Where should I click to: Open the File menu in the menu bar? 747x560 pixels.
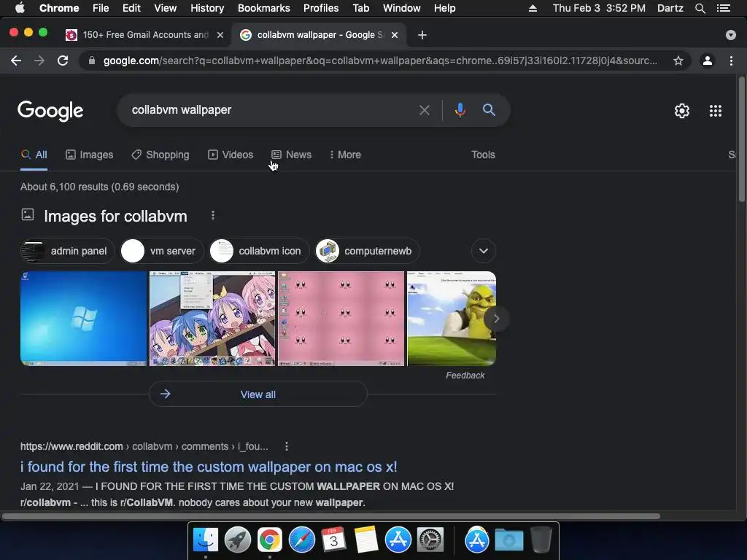point(101,8)
